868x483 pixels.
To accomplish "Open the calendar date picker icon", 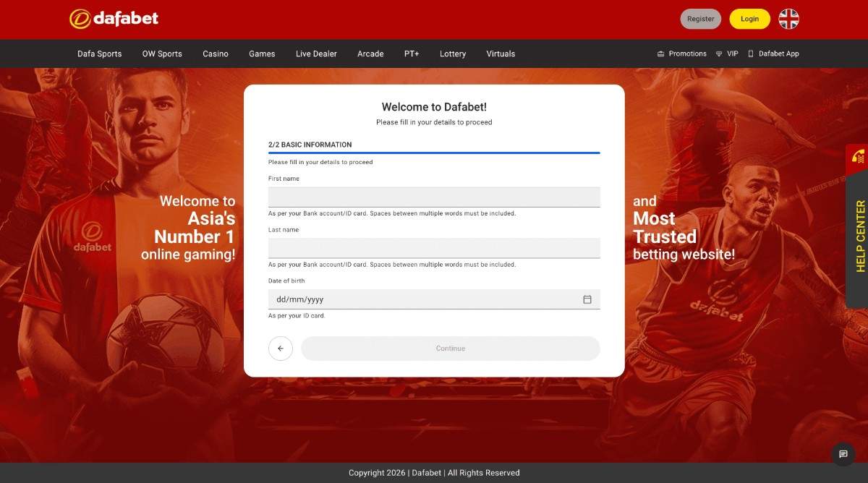I will (x=587, y=299).
